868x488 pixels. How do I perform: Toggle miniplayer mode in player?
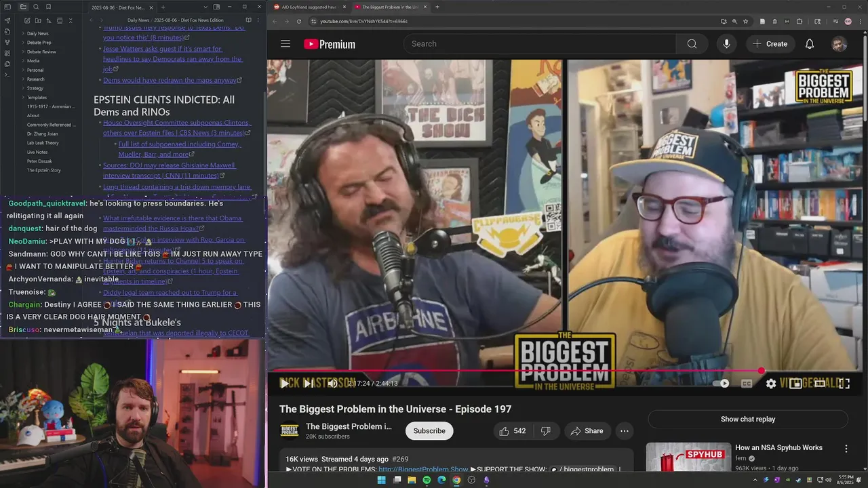795,383
